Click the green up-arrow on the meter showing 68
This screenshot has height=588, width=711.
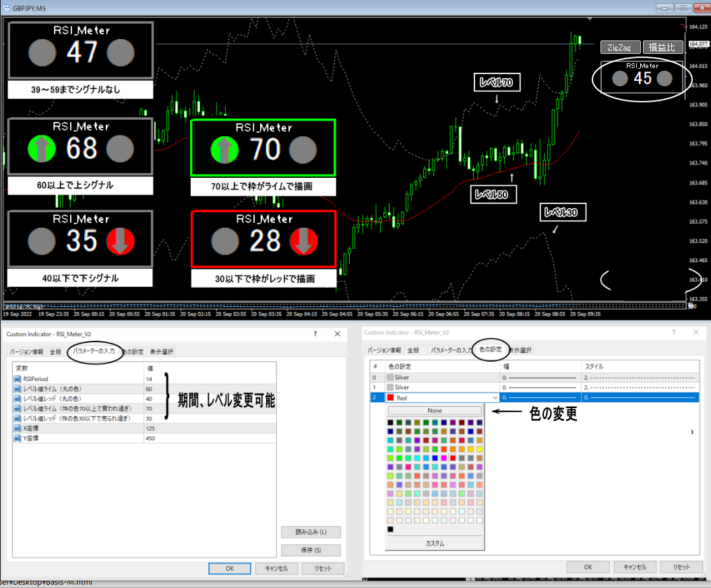click(x=42, y=148)
